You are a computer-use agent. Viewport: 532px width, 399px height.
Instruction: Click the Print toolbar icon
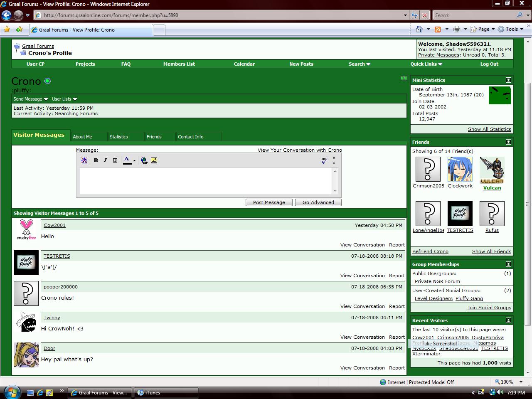click(x=456, y=29)
